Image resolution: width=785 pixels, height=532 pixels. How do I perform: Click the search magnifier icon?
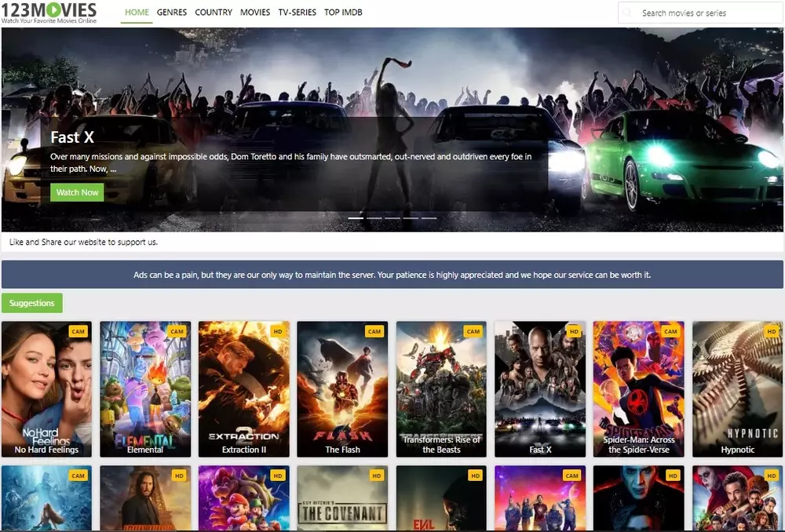pyautogui.click(x=627, y=13)
